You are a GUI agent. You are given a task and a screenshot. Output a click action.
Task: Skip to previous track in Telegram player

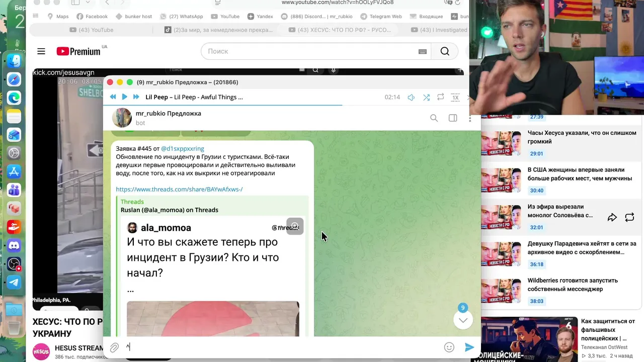tap(113, 97)
